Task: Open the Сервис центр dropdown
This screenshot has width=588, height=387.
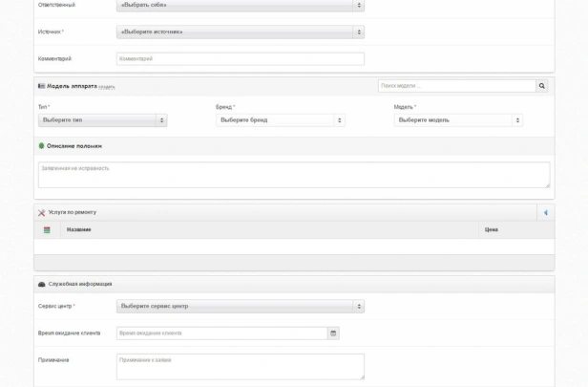Action: 240,307
